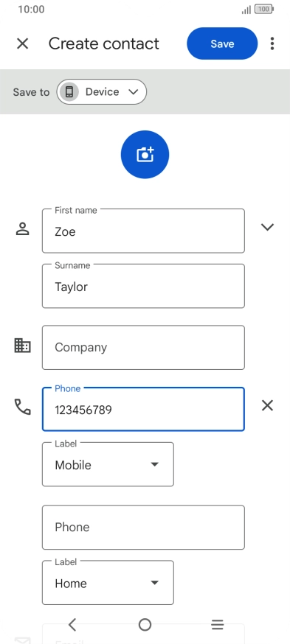Open the Mobile phone label dropdown
Screen dimensions: 290x644
pyautogui.click(x=108, y=464)
